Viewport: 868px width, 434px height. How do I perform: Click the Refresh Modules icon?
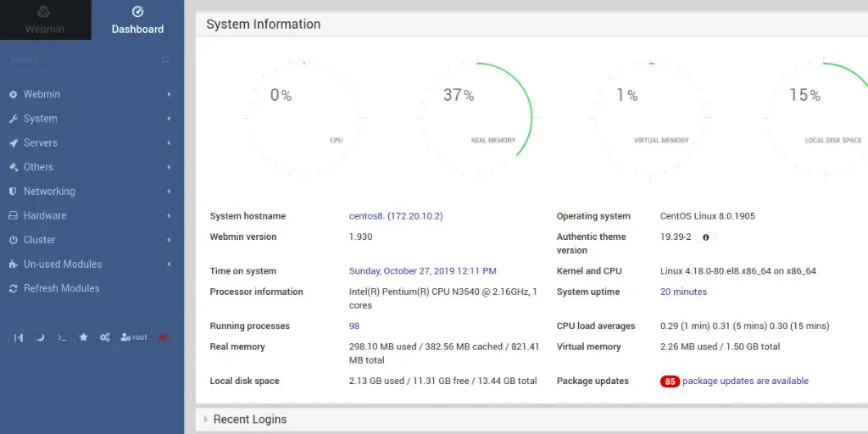14,288
